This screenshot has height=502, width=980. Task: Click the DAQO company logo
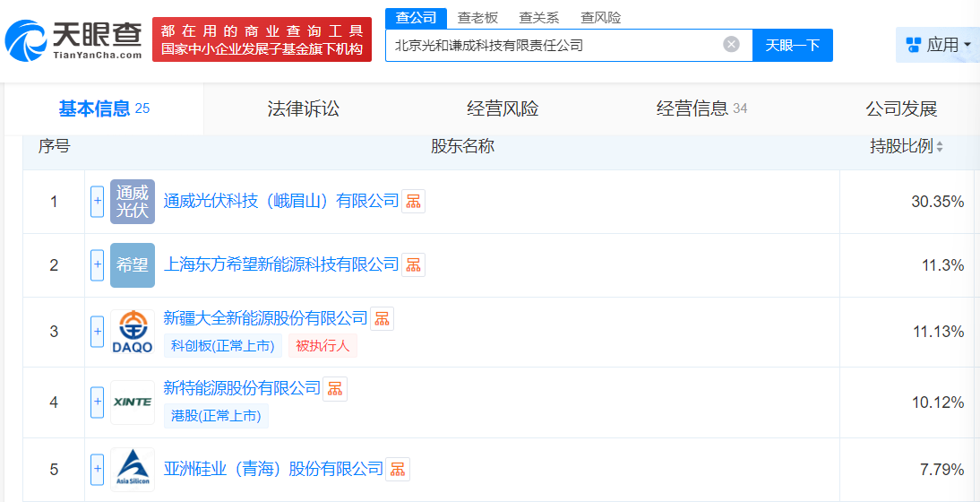133,332
